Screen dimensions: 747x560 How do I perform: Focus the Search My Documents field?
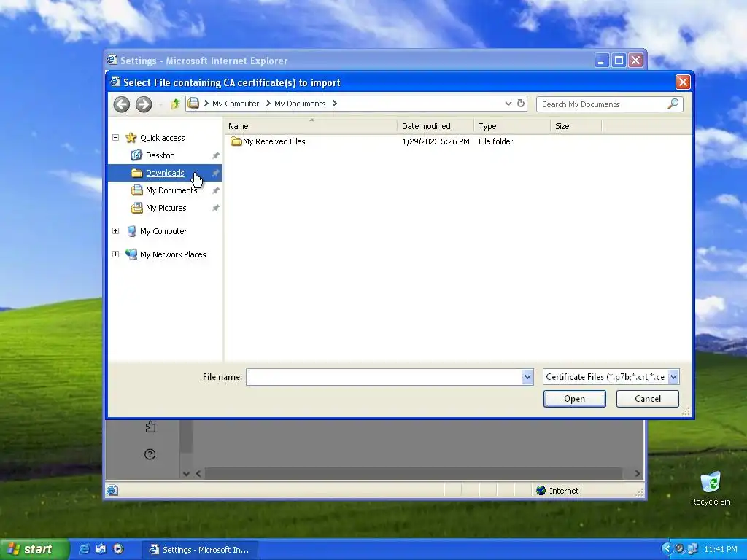pyautogui.click(x=603, y=104)
